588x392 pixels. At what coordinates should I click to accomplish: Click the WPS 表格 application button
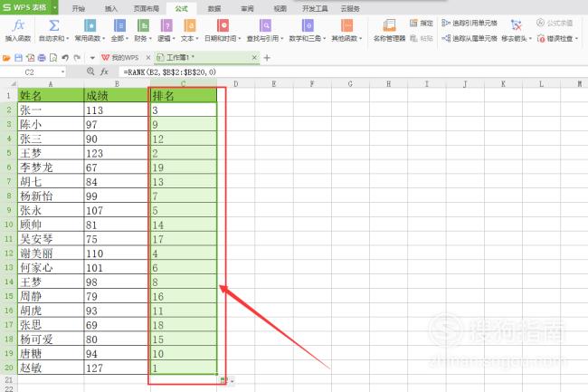pos(24,7)
